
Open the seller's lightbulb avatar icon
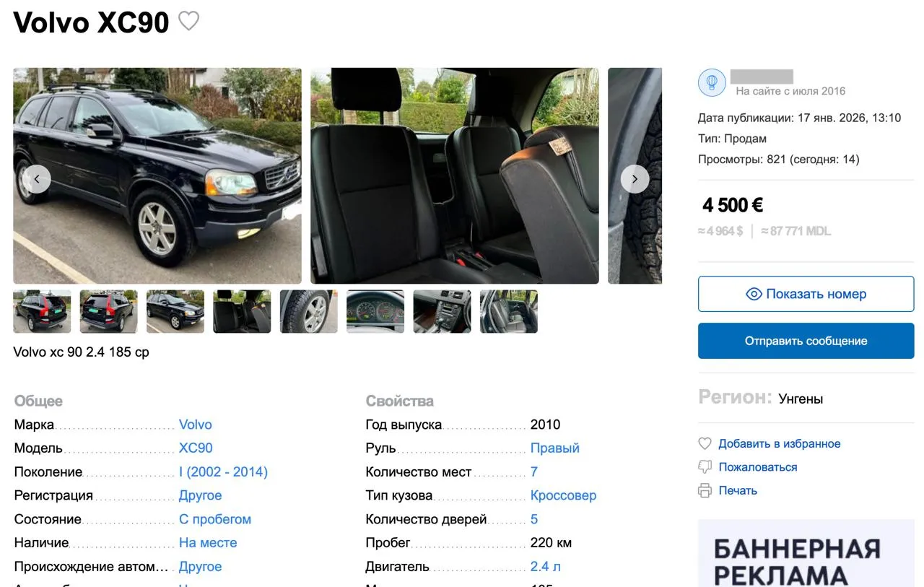point(712,83)
